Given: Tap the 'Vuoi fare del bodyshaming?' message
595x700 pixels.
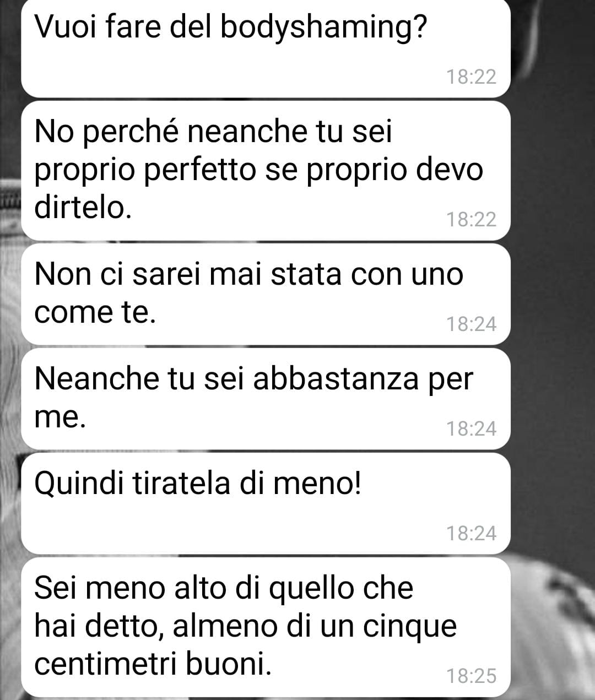Looking at the screenshot, I should click(266, 48).
